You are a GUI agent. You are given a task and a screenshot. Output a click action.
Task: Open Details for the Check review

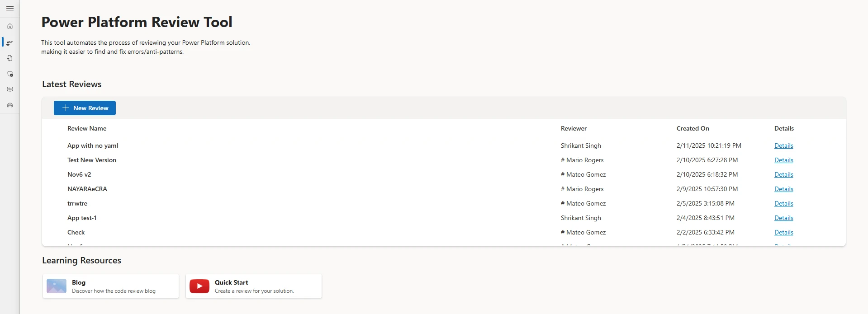point(783,232)
